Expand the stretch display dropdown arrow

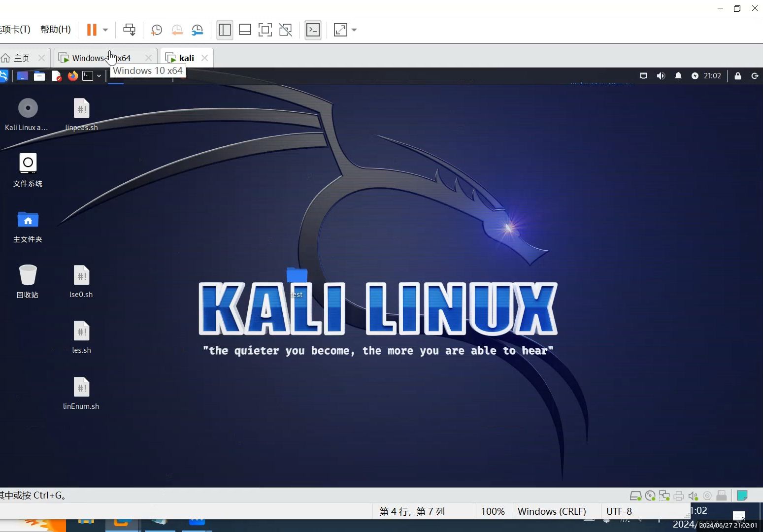tap(354, 30)
